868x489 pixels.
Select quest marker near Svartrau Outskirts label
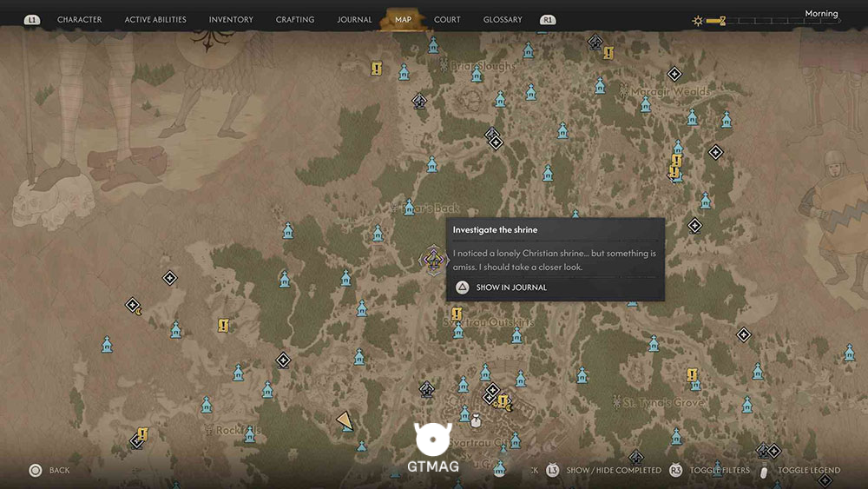click(x=457, y=314)
